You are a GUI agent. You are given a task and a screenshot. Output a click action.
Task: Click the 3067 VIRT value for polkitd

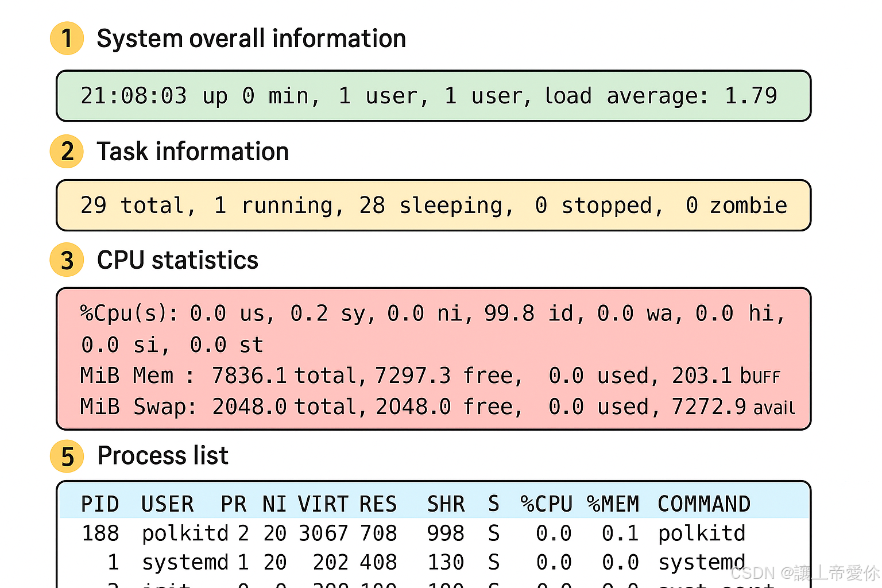tap(324, 533)
